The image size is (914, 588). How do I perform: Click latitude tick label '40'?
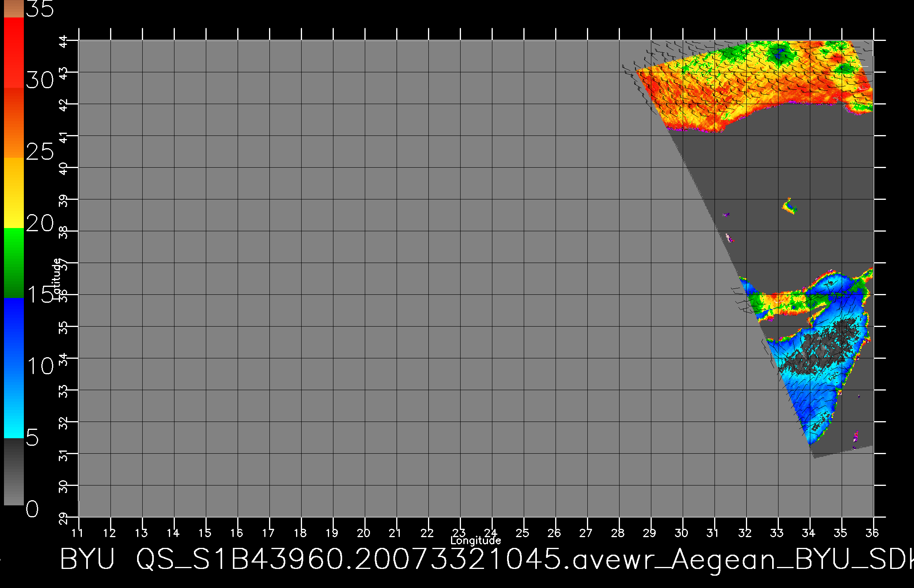pos(64,168)
